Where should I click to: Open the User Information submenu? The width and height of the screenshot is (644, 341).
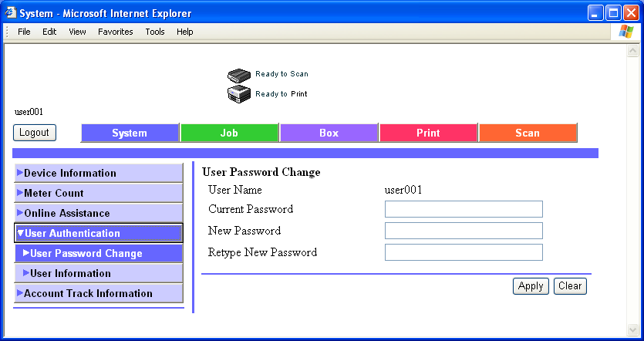99,273
